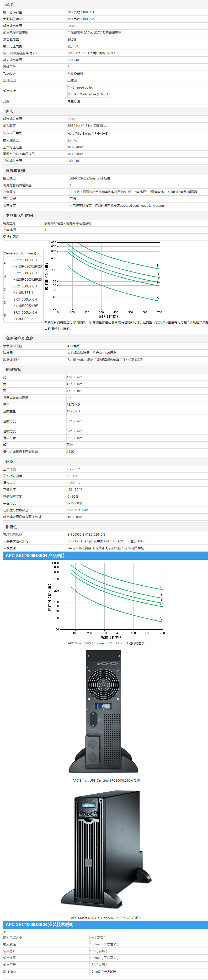Click the 输出 section heading

9,4
